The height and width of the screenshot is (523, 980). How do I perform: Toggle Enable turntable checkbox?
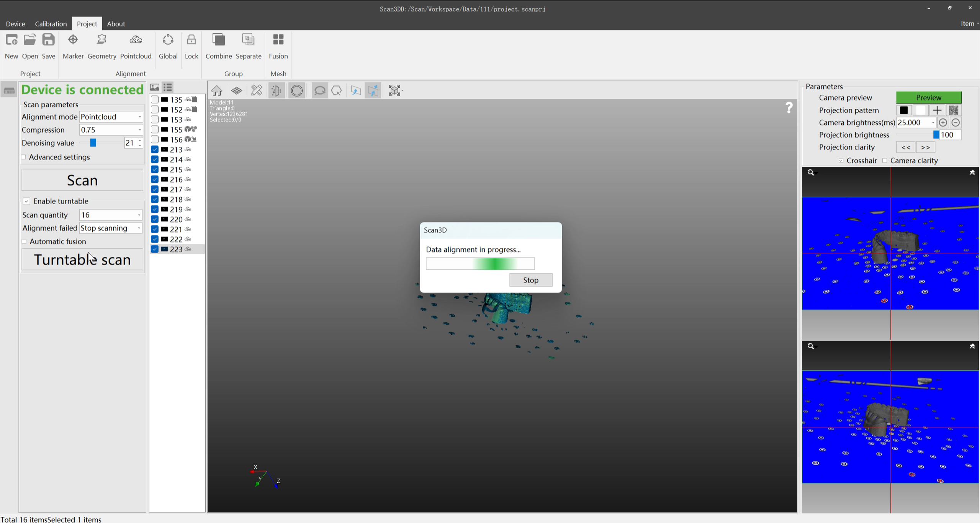pyautogui.click(x=26, y=201)
